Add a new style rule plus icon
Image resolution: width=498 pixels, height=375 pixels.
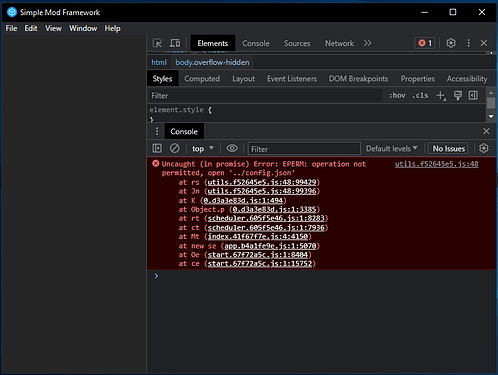pyautogui.click(x=441, y=96)
